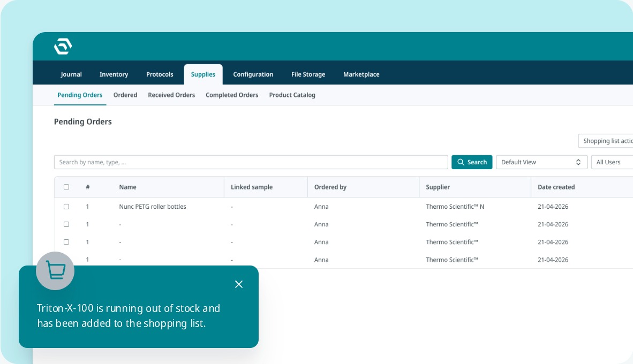The width and height of the screenshot is (633, 364).
Task: Sort by the Ordered by column header
Action: point(330,187)
